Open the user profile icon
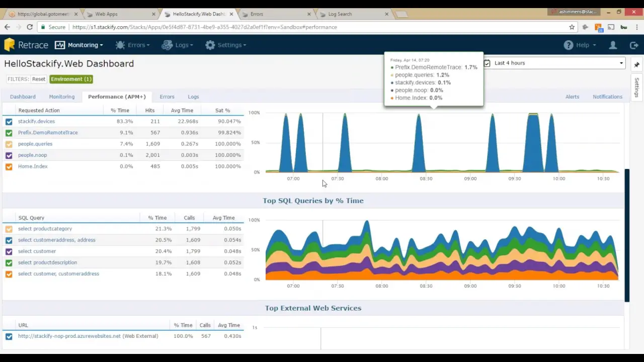Viewport: 644px width, 362px height. 613,45
